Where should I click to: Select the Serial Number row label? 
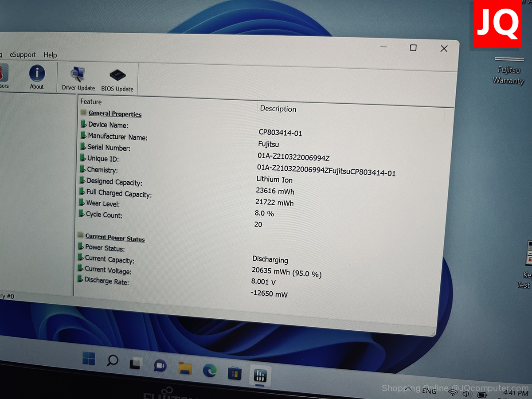109,148
